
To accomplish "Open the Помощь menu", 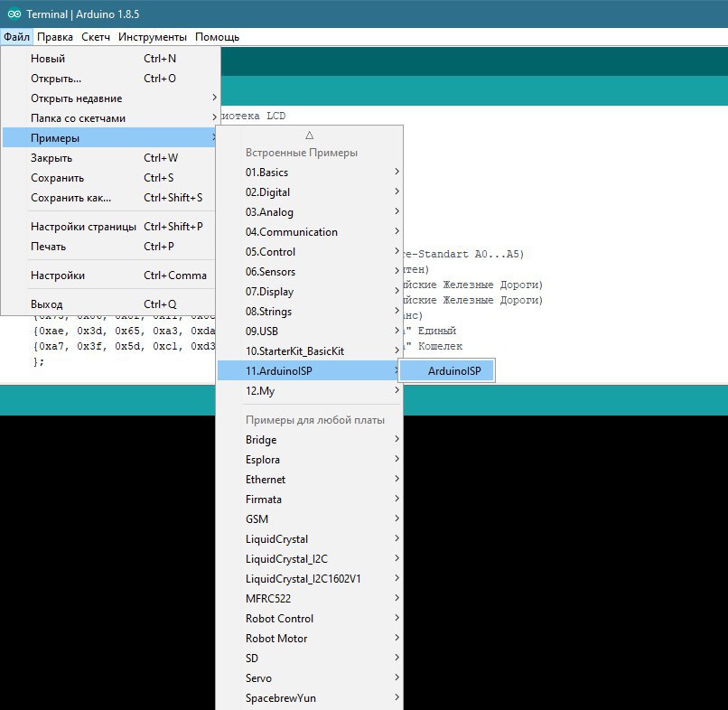I will click(217, 37).
